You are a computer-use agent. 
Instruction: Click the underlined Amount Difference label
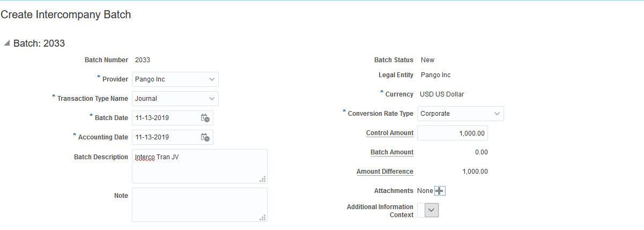click(x=384, y=172)
